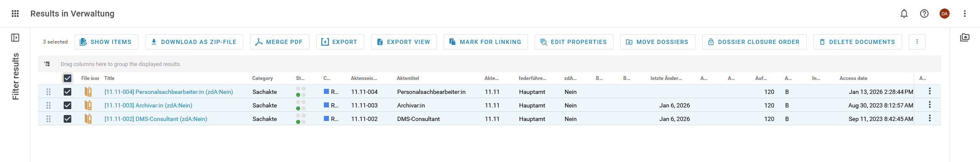Click access date Aug 30, 2023 8:12:57 AM
Viewport: 980px width, 162px height.
pos(881,105)
